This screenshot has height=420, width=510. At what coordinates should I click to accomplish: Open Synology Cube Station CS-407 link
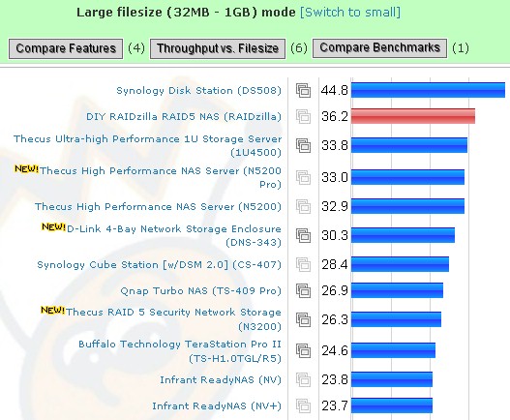(x=159, y=265)
